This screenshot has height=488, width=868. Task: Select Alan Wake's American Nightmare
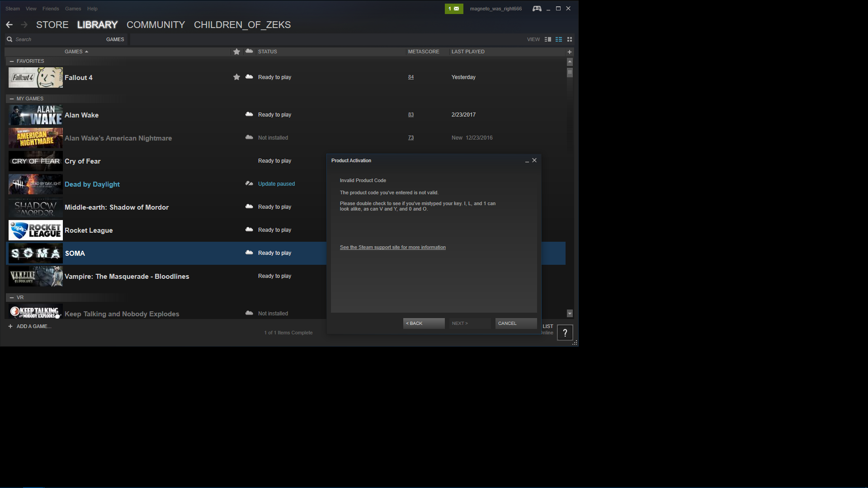click(118, 138)
